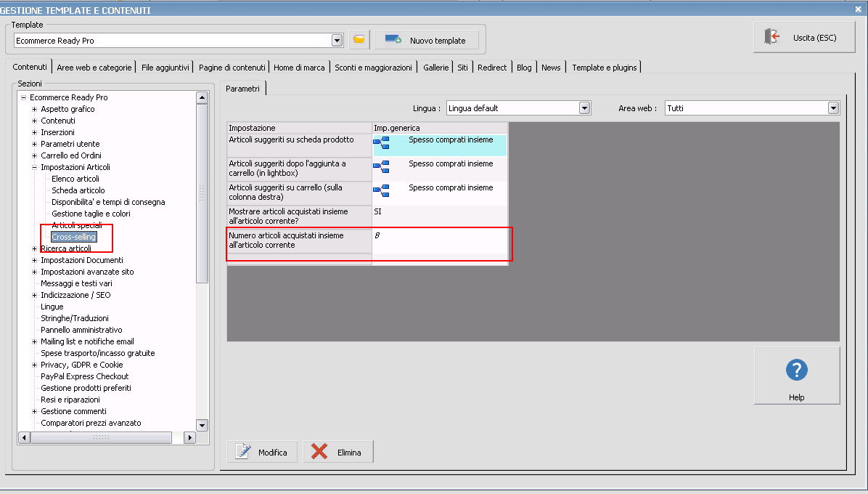Collapse the Ecommerce Ready Pro root node
The image size is (868, 494).
click(24, 97)
